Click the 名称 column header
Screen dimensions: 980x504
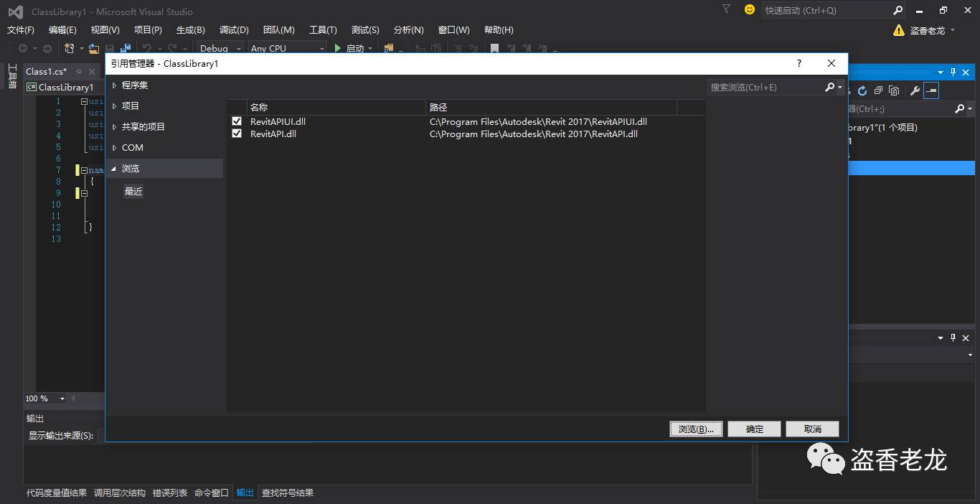click(x=336, y=107)
